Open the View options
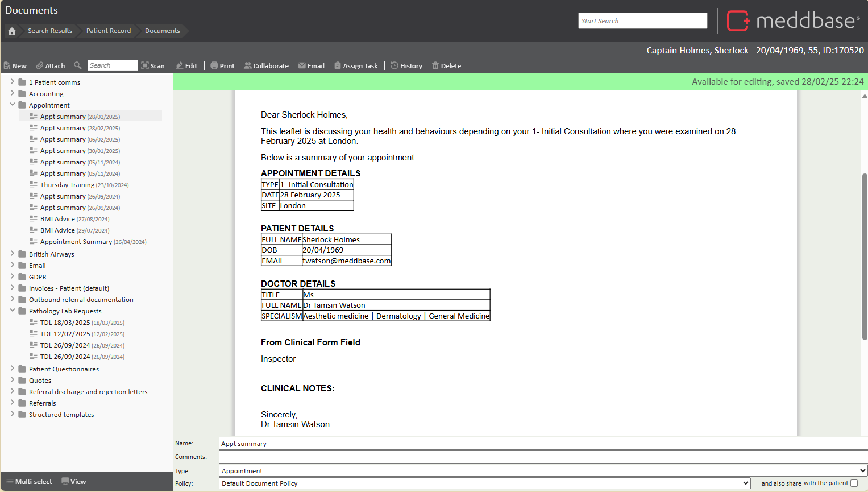Image resolution: width=868 pixels, height=492 pixels. tap(73, 482)
